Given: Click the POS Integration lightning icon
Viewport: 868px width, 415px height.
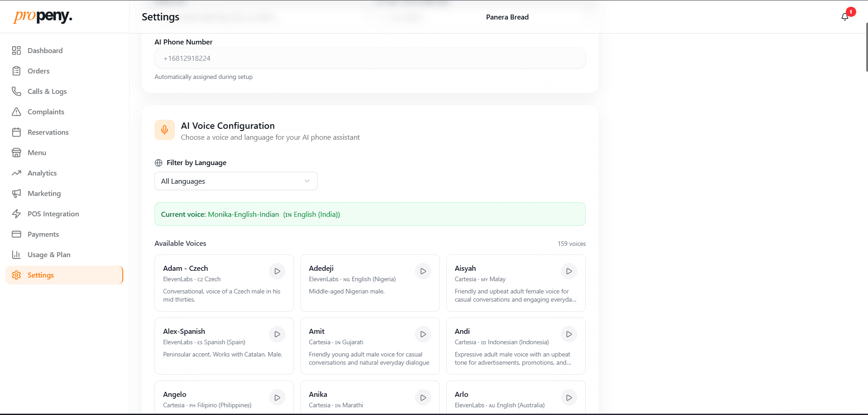Looking at the screenshot, I should coord(16,214).
